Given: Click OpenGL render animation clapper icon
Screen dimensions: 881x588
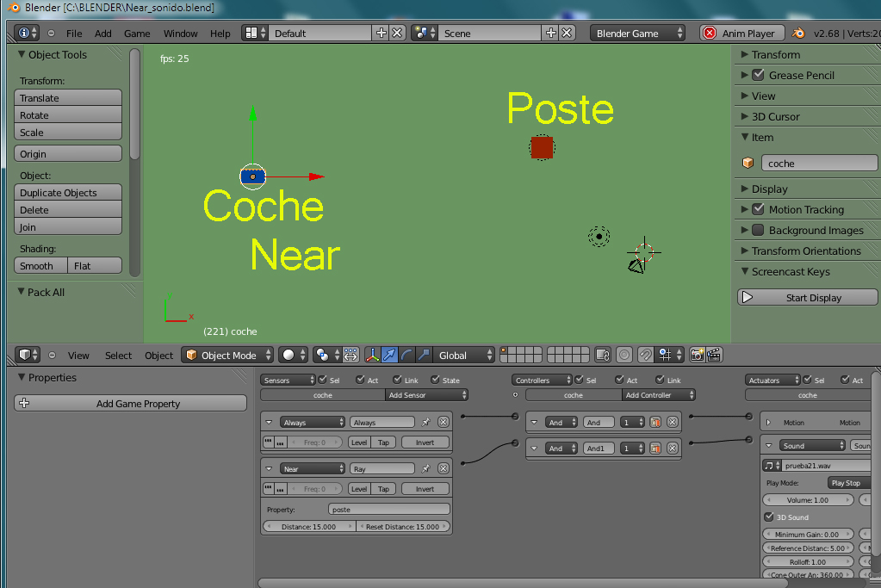Looking at the screenshot, I should click(x=714, y=355).
